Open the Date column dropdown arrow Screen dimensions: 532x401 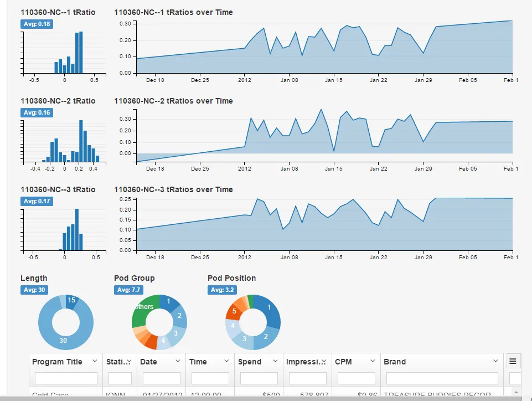pyautogui.click(x=178, y=361)
